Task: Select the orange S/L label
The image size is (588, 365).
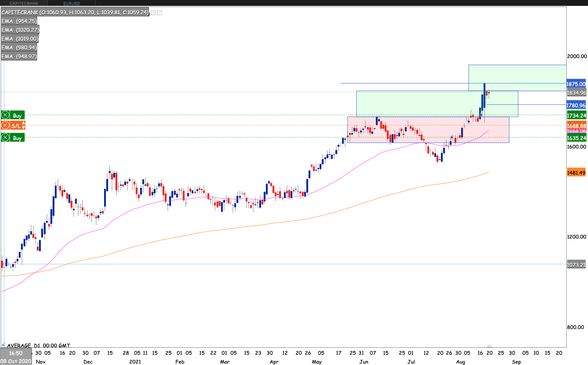Action: pyautogui.click(x=16, y=126)
